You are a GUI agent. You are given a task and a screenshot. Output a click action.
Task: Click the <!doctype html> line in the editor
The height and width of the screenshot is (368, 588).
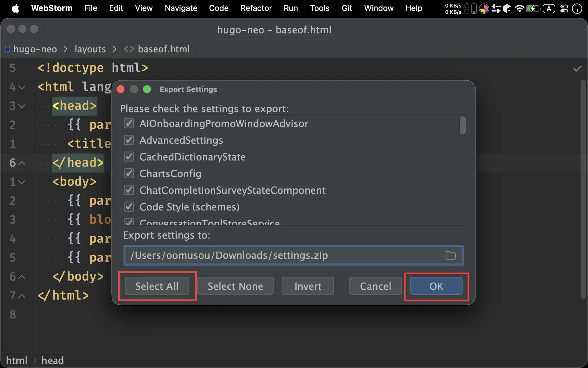[93, 68]
